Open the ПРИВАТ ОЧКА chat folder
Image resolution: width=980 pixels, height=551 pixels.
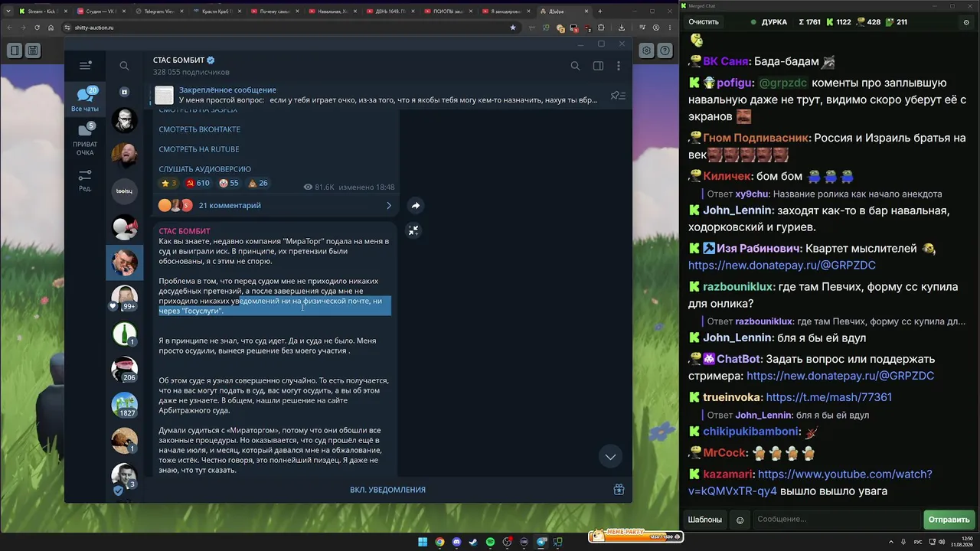point(85,139)
